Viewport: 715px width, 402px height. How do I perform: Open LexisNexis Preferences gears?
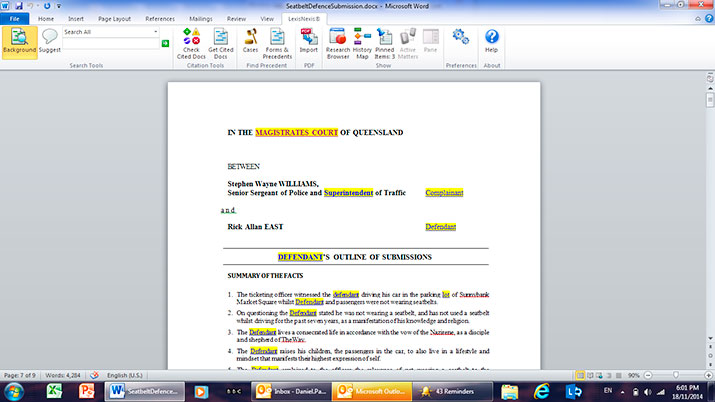tap(461, 36)
